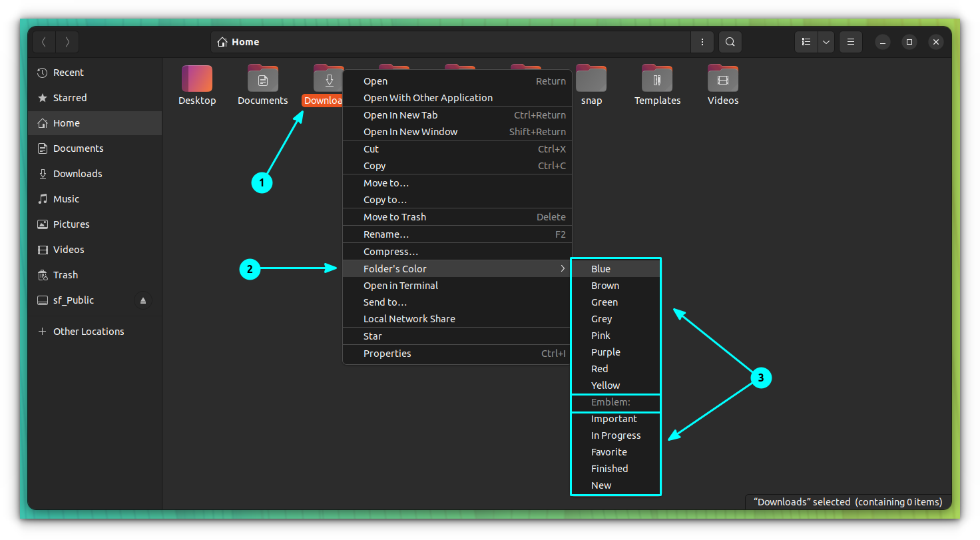Open Documents in the sidebar
980x540 pixels.
(95, 148)
